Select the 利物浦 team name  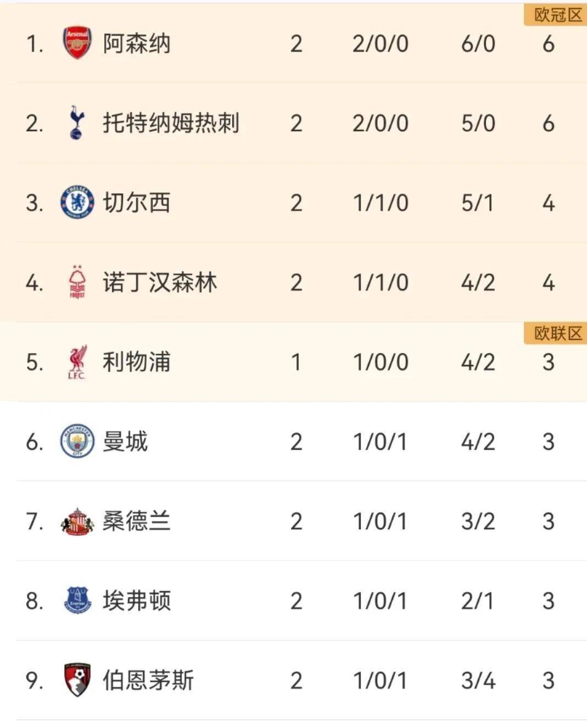click(x=137, y=362)
